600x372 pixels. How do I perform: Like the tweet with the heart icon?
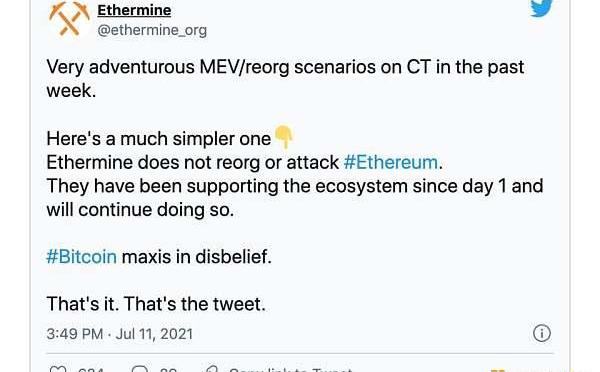(x=59, y=369)
